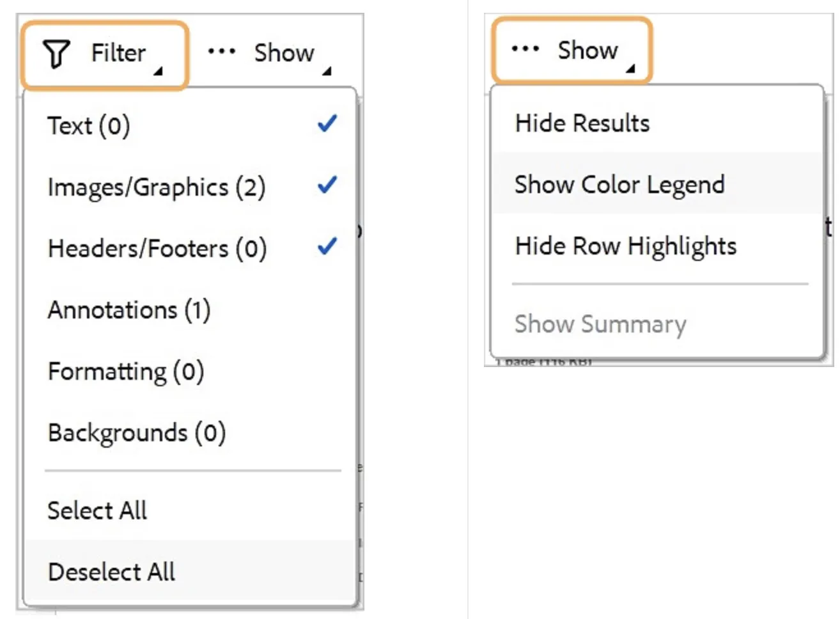This screenshot has height=619, width=840.
Task: Uncheck Images/Graphics (2) filter
Action: tap(327, 185)
